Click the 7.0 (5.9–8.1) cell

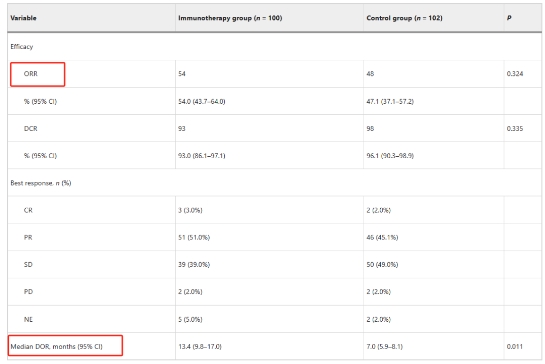pyautogui.click(x=384, y=346)
